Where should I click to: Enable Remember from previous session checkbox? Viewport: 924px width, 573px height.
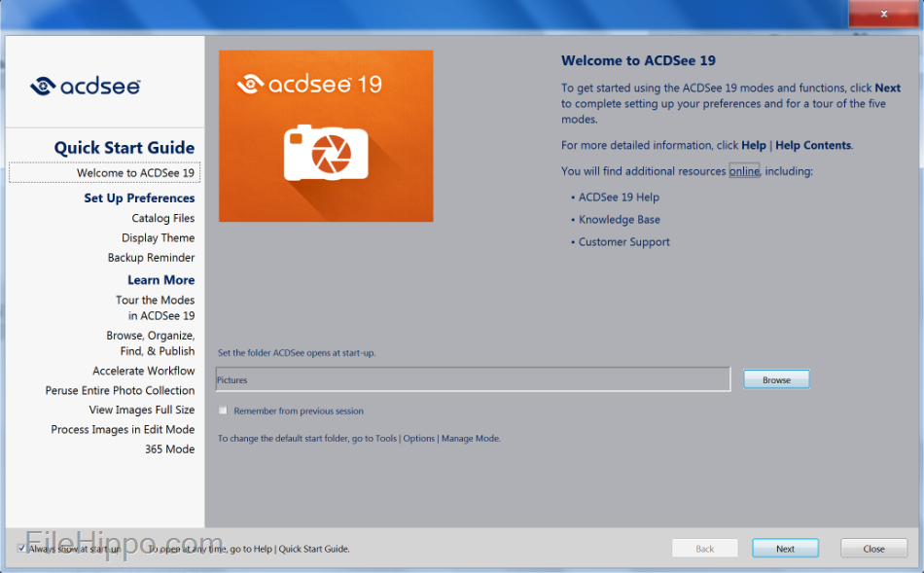(224, 411)
